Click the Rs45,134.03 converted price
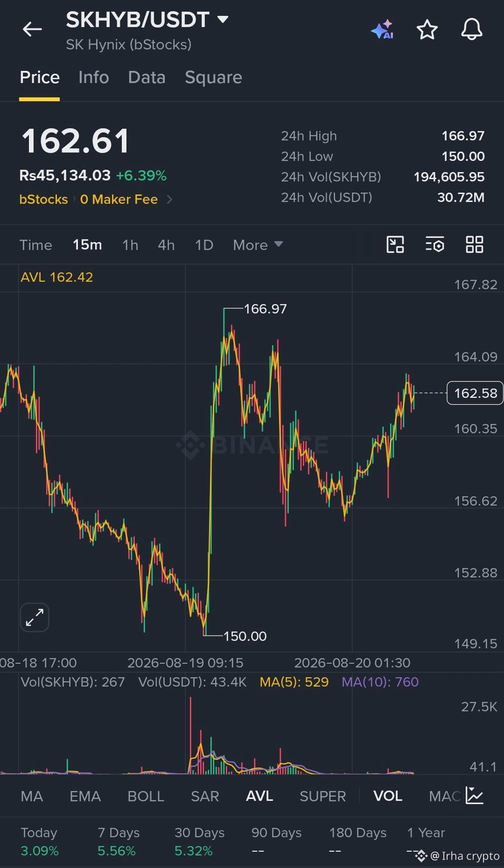The image size is (504, 868). (x=65, y=175)
